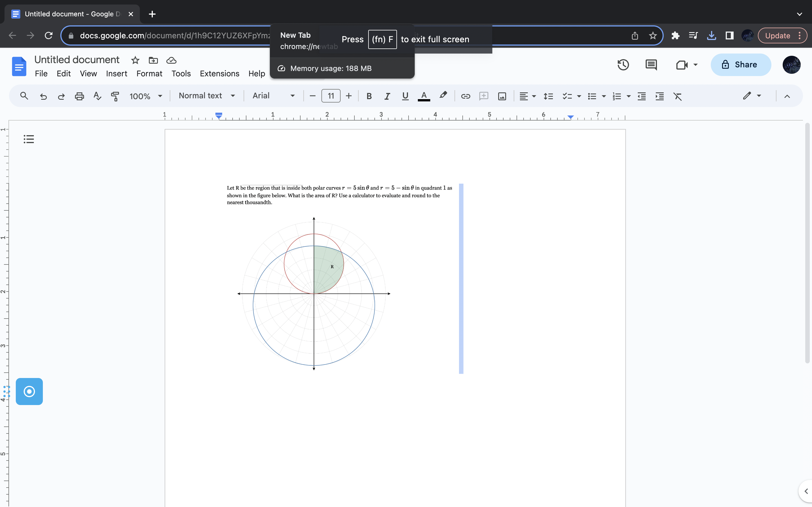Viewport: 812px width, 507px height.
Task: Open the text color picker
Action: [x=423, y=96]
